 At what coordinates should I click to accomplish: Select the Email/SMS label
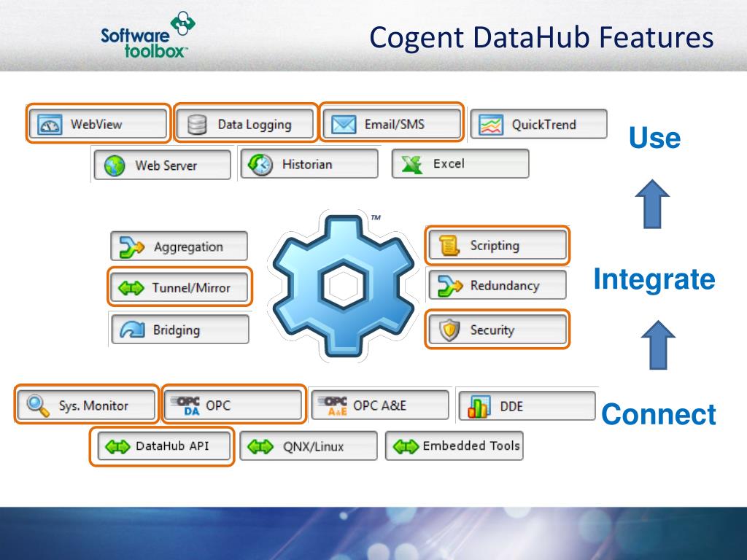[395, 124]
